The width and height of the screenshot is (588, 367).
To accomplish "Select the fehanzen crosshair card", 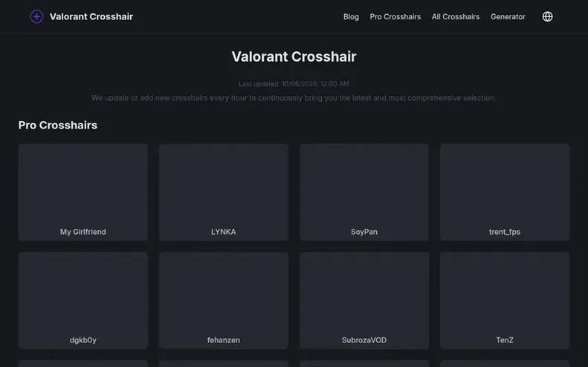I will coord(224,300).
